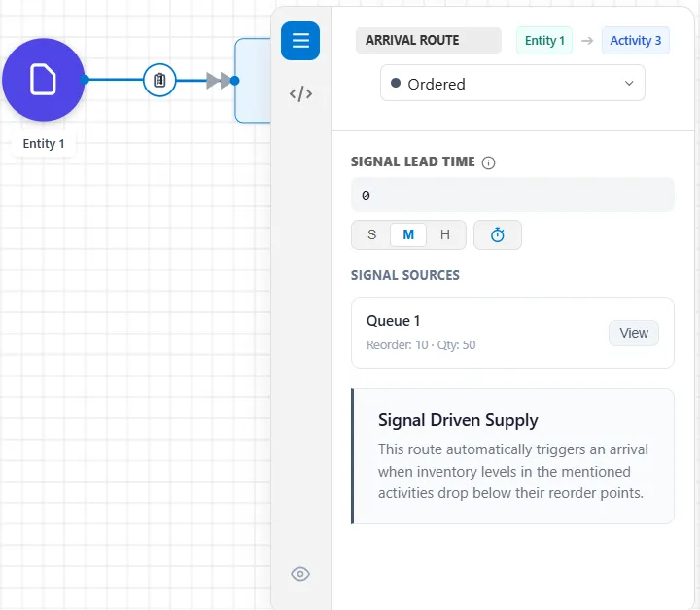
Task: Select minutes unit M
Action: coord(408,234)
